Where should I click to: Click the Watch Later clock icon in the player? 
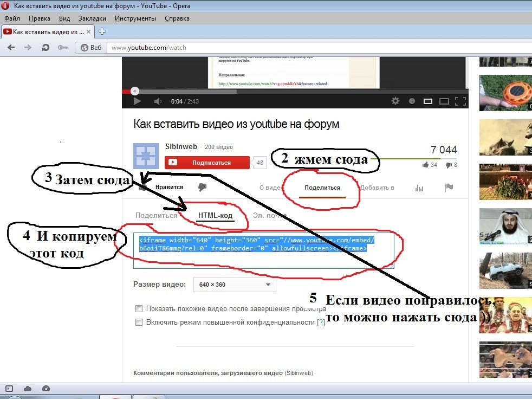[x=412, y=101]
